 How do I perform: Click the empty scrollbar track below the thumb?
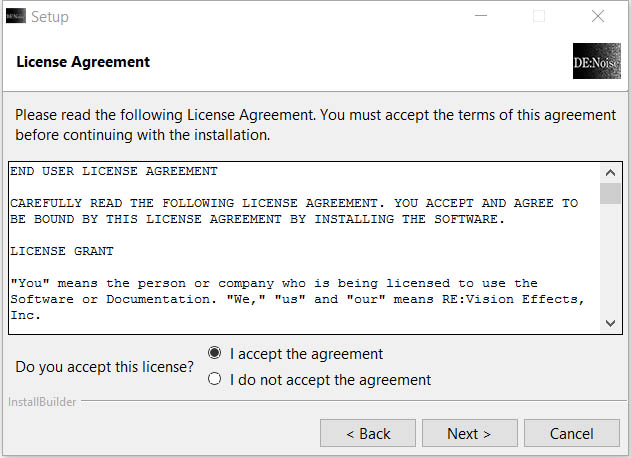(610, 259)
